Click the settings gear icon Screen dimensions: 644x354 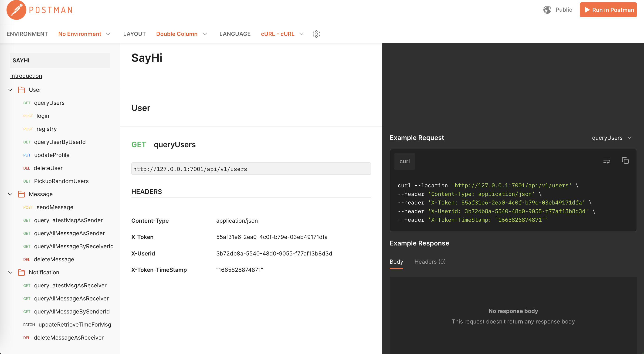pos(316,34)
